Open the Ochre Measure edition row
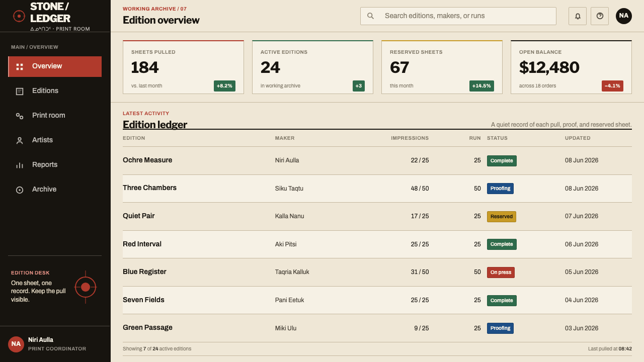The height and width of the screenshot is (362, 644). pyautogui.click(x=377, y=160)
